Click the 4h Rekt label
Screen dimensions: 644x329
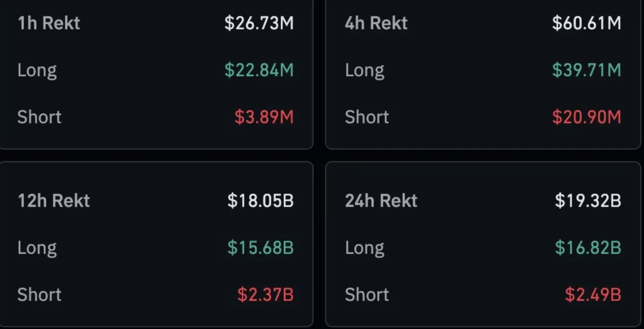click(377, 23)
